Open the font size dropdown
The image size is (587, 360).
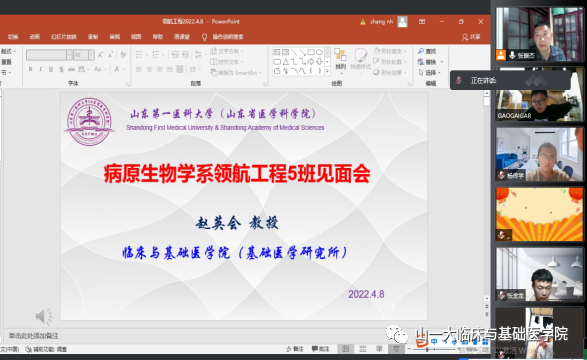click(91, 55)
